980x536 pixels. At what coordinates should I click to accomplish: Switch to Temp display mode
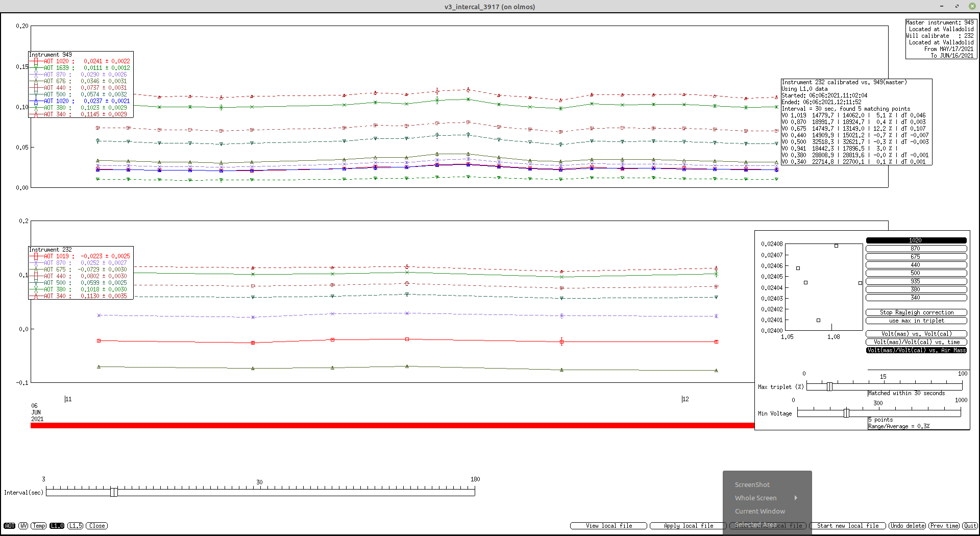click(x=39, y=526)
